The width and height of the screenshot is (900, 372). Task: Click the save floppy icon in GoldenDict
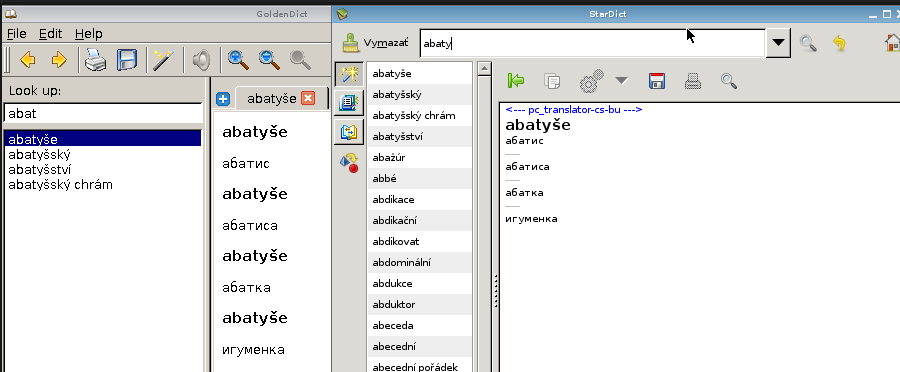tap(127, 60)
